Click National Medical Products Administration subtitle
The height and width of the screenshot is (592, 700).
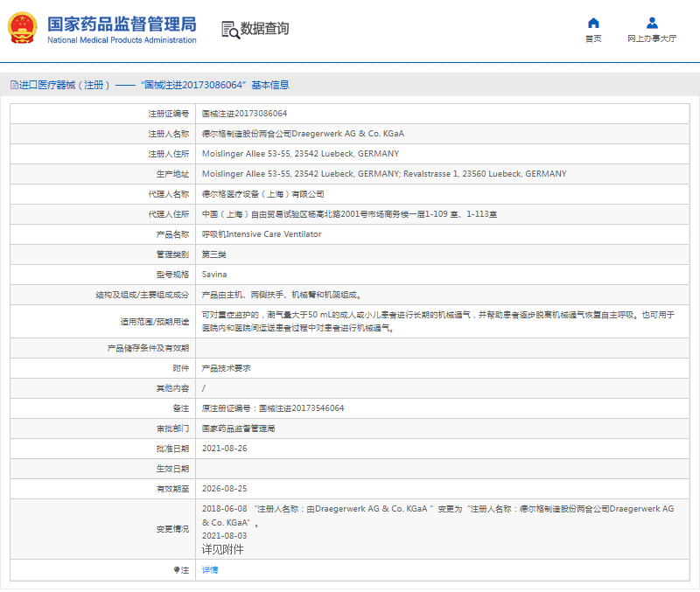122,40
